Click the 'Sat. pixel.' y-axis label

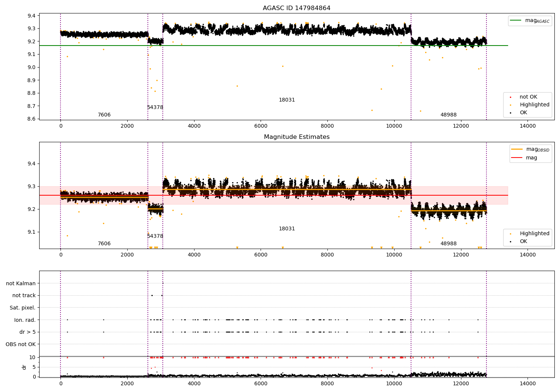(22, 308)
